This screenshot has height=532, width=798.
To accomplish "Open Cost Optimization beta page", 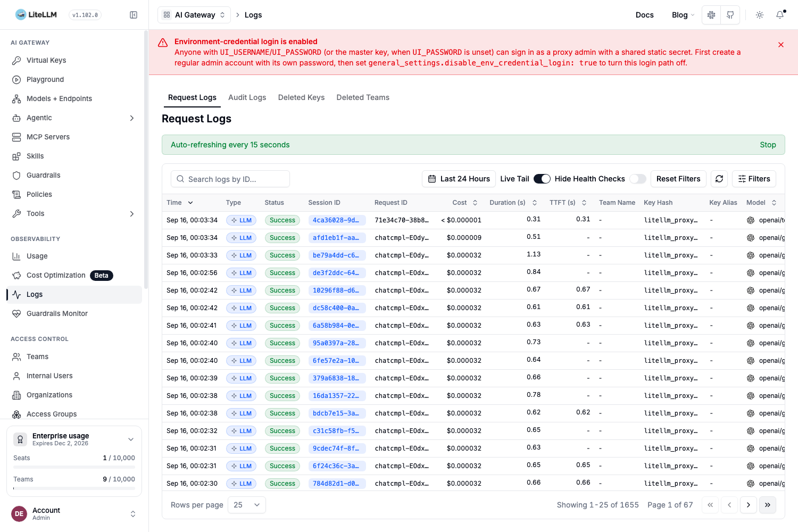I will click(74, 275).
